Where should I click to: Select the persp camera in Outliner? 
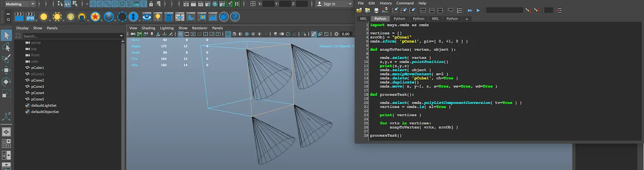36,43
